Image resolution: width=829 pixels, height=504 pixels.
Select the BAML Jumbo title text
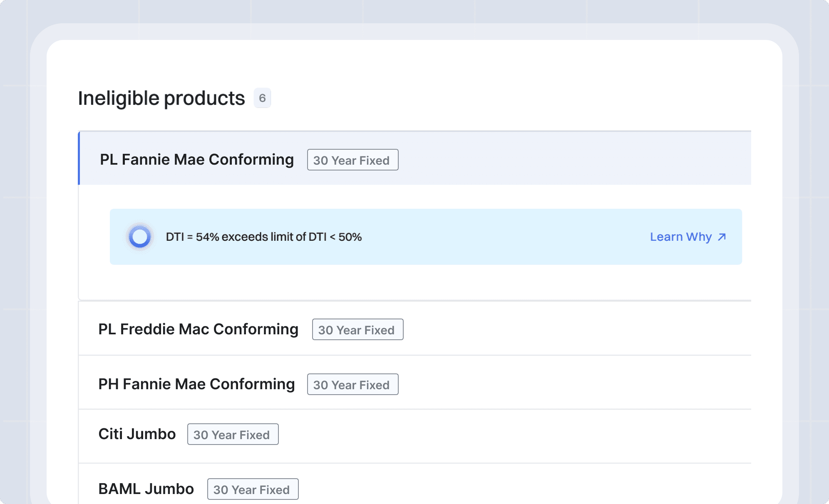point(146,489)
